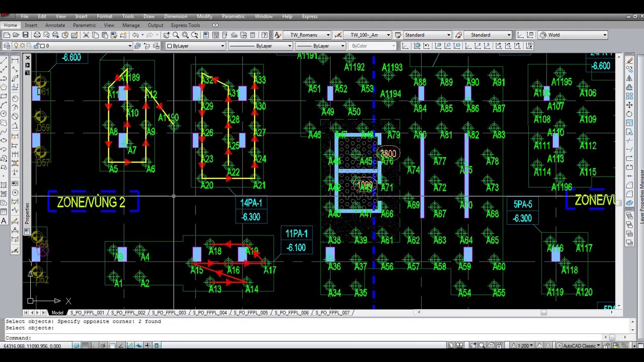The width and height of the screenshot is (644, 362).
Task: Click the Match Properties icon
Action: pos(124,35)
